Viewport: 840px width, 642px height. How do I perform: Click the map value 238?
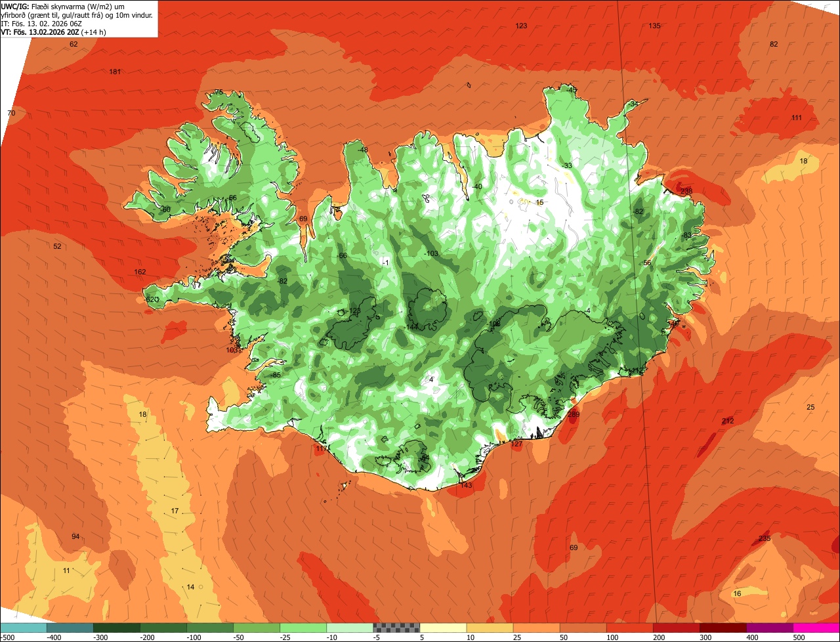[686, 191]
